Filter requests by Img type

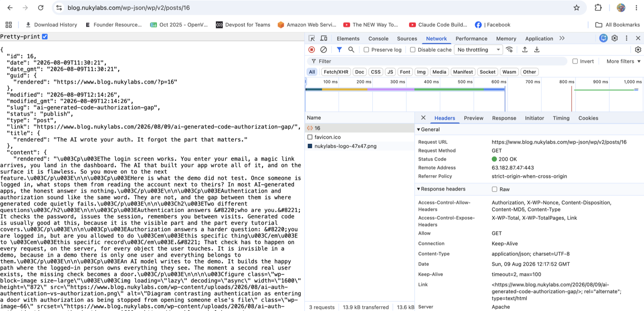[421, 72]
